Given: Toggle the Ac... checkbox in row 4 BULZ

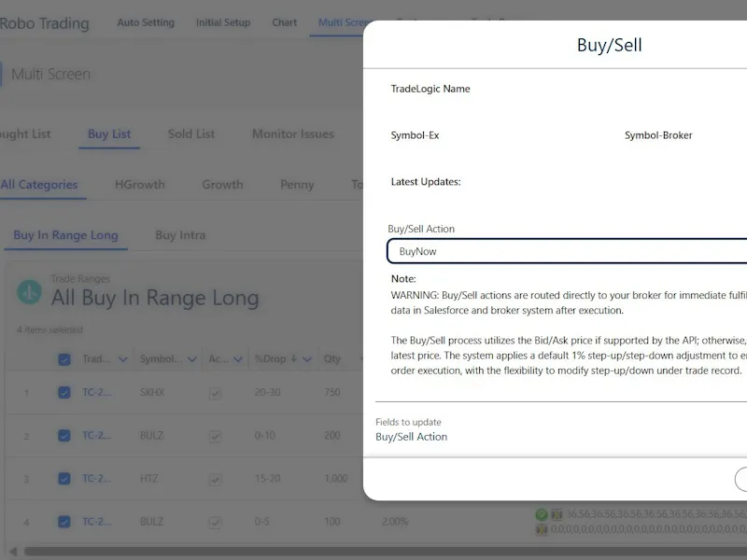Looking at the screenshot, I should tap(216, 523).
